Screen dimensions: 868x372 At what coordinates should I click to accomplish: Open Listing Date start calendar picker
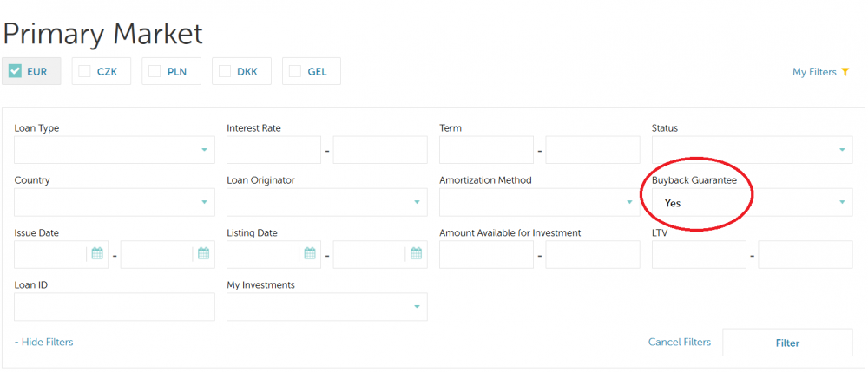point(310,254)
